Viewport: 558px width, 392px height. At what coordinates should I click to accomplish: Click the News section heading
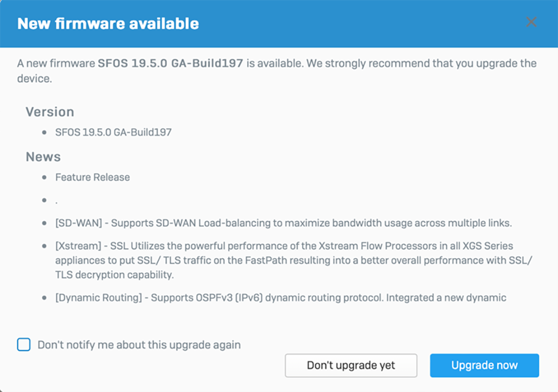pos(43,157)
